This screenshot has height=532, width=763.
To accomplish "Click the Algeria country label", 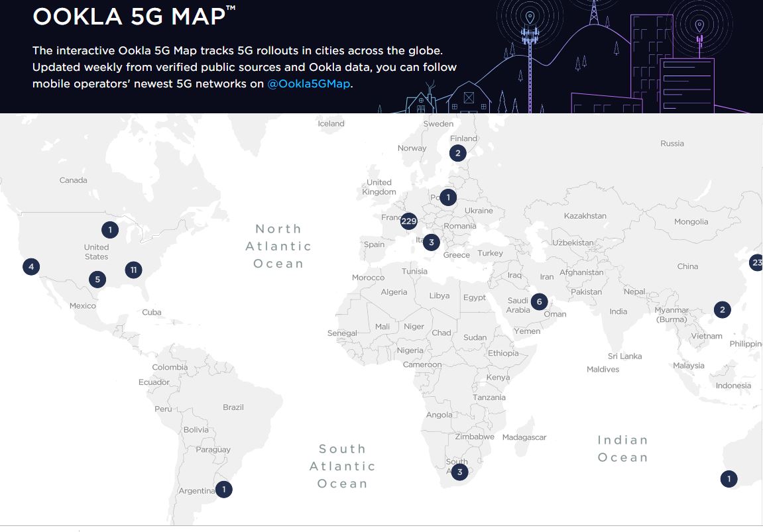I will click(394, 292).
